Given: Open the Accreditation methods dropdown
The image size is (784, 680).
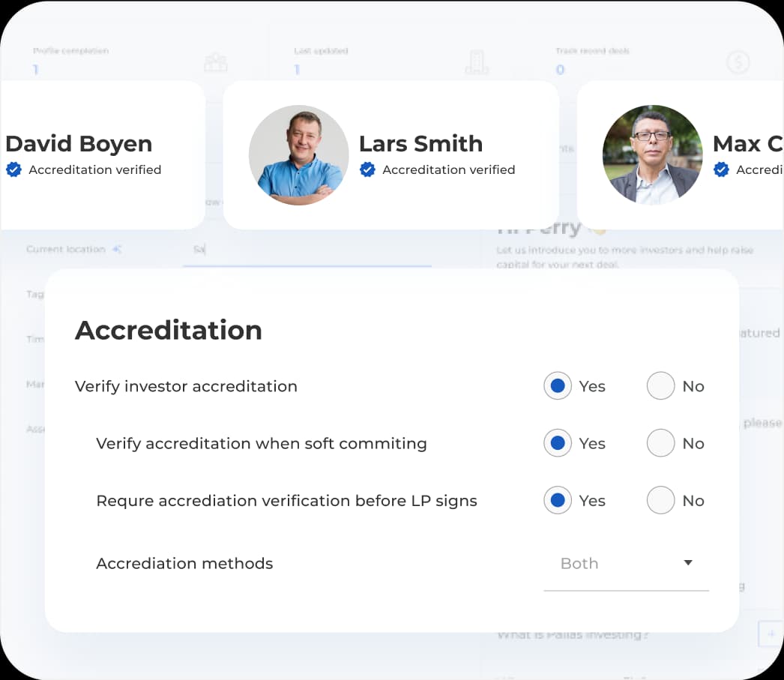Looking at the screenshot, I should pos(625,564).
